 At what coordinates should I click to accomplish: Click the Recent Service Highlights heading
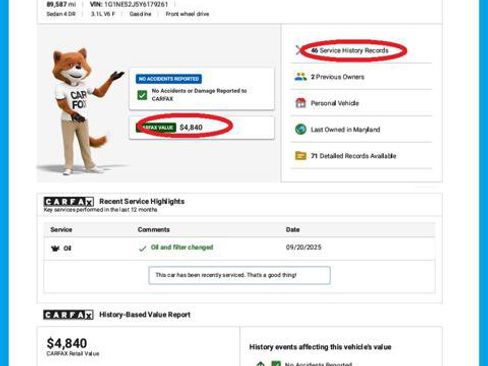click(x=142, y=201)
